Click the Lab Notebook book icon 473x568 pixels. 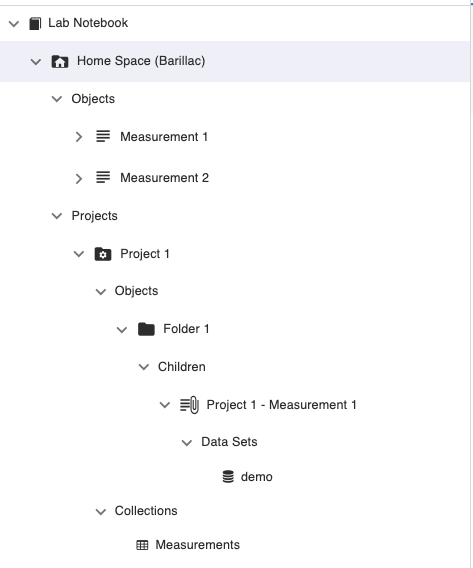[35, 23]
